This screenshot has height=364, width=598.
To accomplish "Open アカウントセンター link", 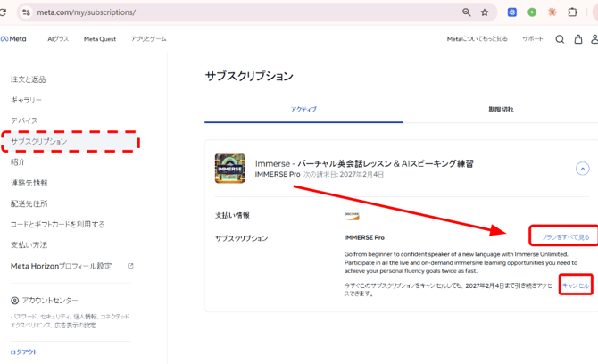I will coord(50,301).
